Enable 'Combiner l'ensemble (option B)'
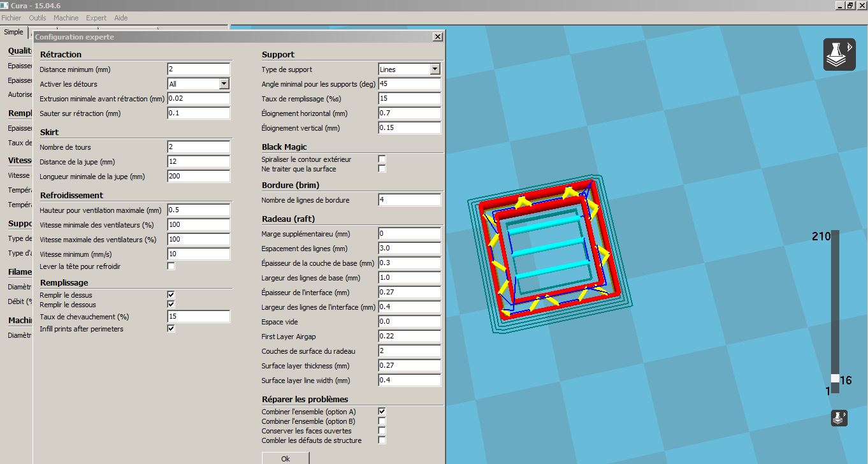 click(x=382, y=421)
